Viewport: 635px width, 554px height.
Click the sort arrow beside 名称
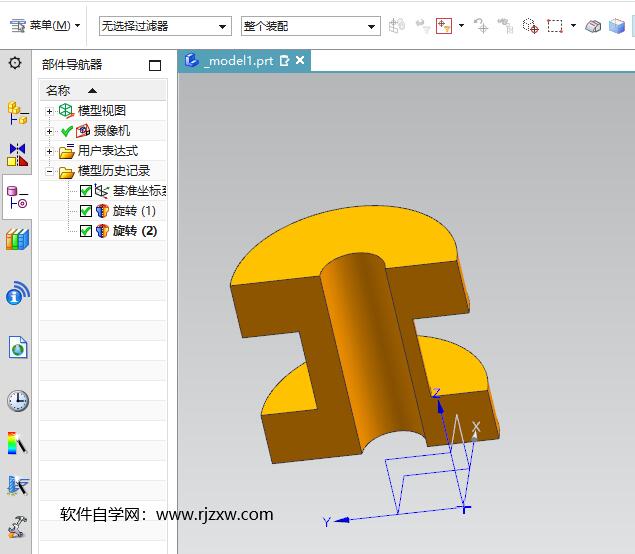(x=92, y=91)
